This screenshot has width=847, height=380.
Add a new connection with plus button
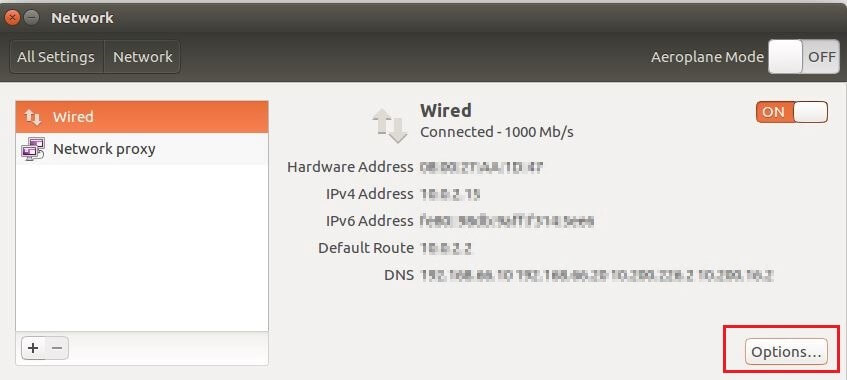(x=33, y=348)
